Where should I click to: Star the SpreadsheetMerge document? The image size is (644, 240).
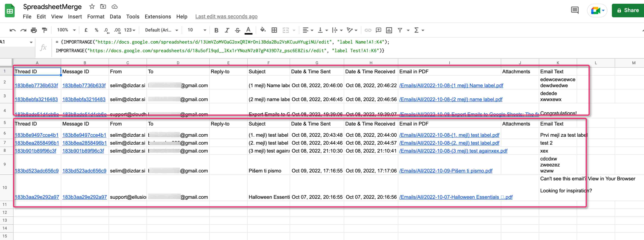(92, 7)
